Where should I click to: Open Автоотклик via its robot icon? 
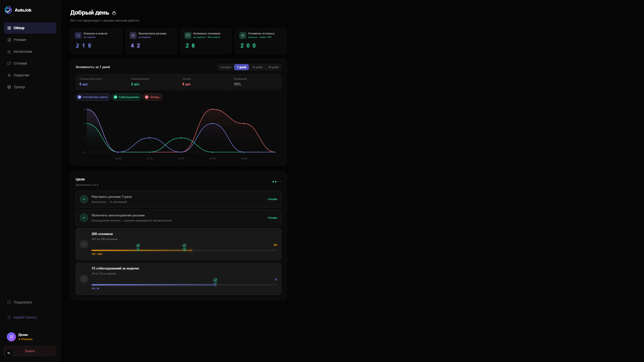(x=9, y=52)
